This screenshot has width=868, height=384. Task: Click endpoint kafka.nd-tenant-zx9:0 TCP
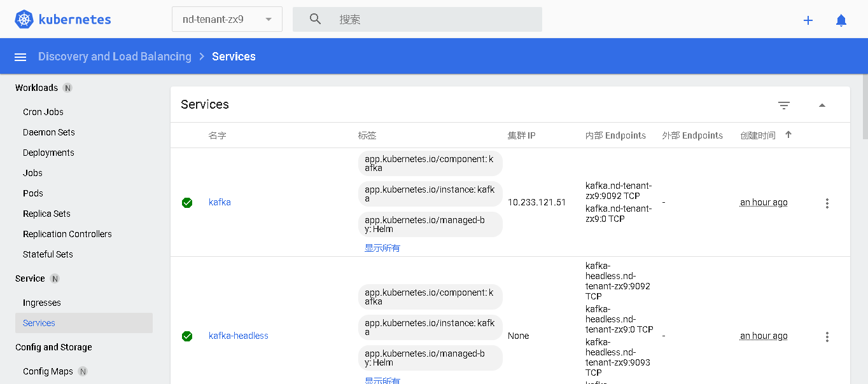point(619,214)
